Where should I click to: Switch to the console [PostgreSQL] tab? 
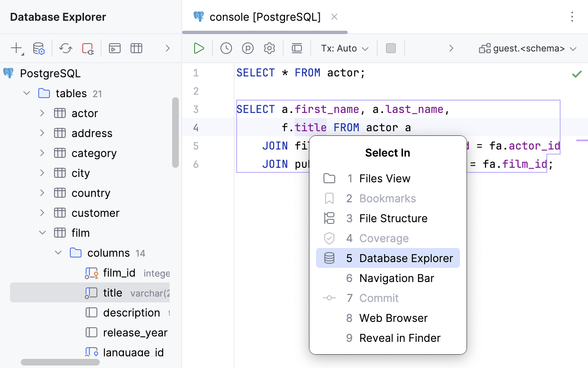coord(264,17)
